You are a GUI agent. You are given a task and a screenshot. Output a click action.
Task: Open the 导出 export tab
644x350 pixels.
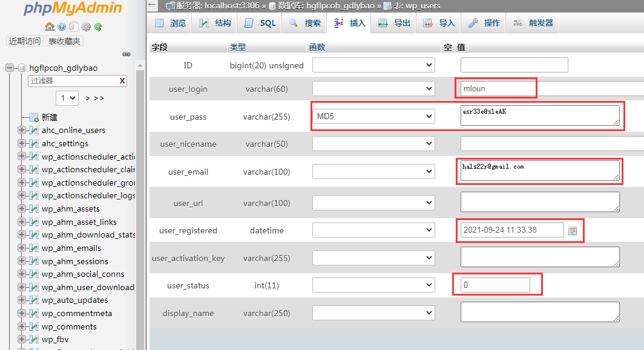pos(394,24)
